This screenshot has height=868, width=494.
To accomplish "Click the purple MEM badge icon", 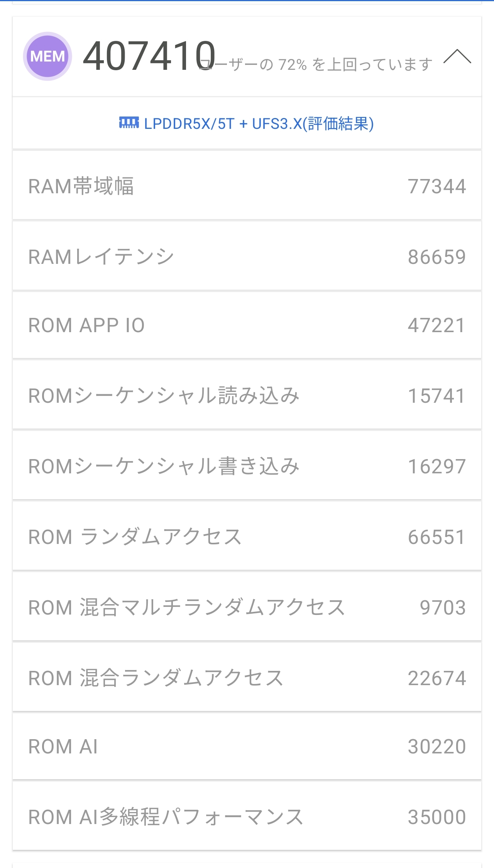I will [47, 56].
